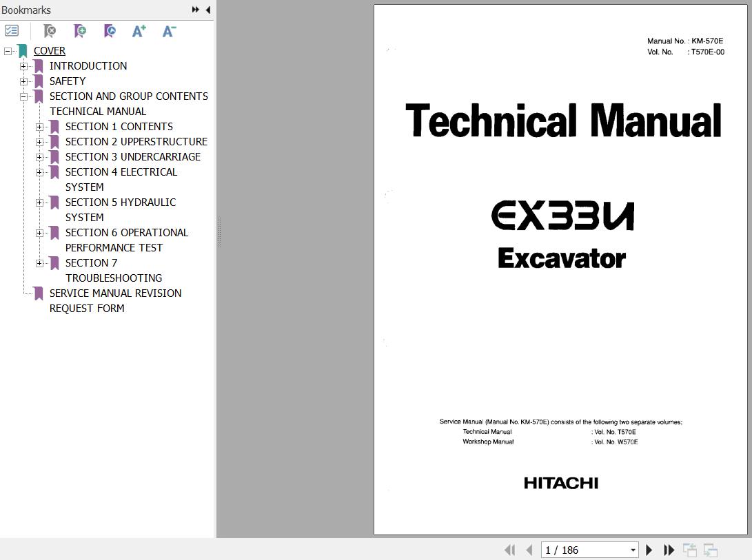Viewport: 752px width, 560px height.
Task: Expand SECTION 4 ELECTRICAL SYSTEM bookmark
Action: tap(39, 172)
